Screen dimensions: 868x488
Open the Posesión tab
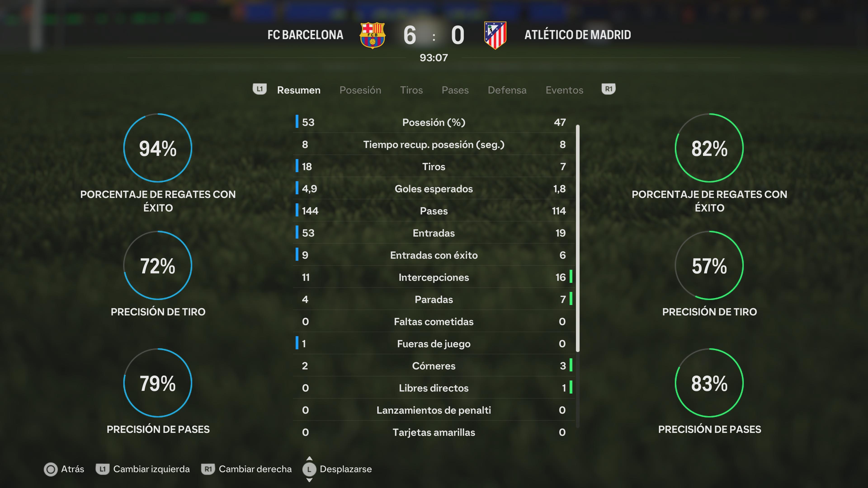[x=360, y=90]
